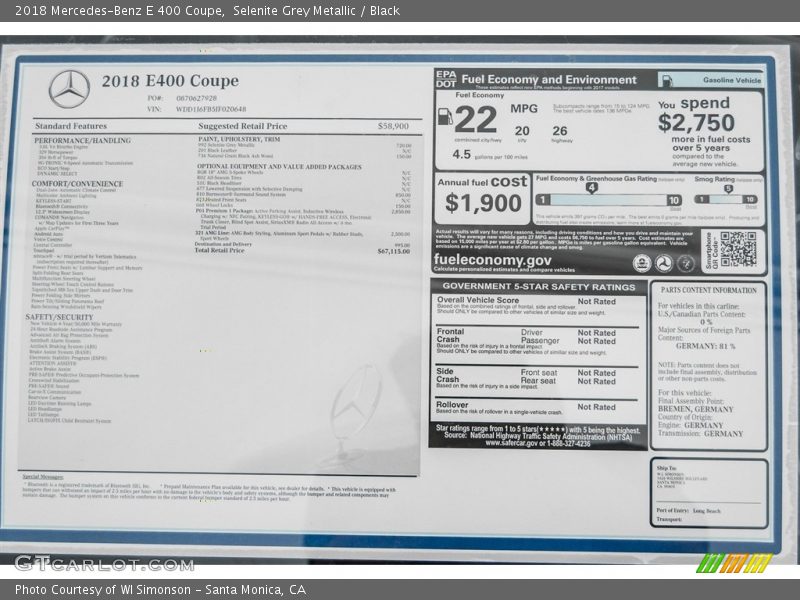Click the fuel pump icon beside 22 MPG
Viewport: 800px width, 600px height.
click(x=445, y=116)
